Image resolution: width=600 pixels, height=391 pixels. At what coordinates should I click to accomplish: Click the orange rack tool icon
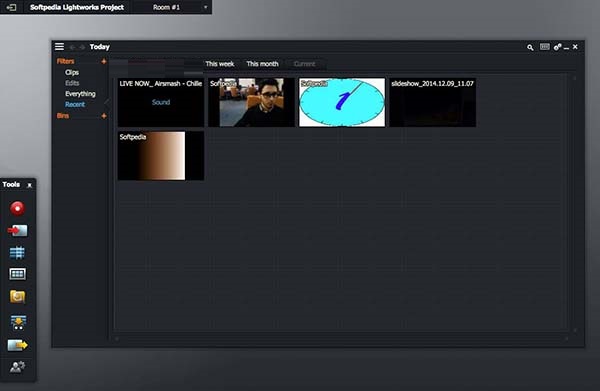pos(17,297)
